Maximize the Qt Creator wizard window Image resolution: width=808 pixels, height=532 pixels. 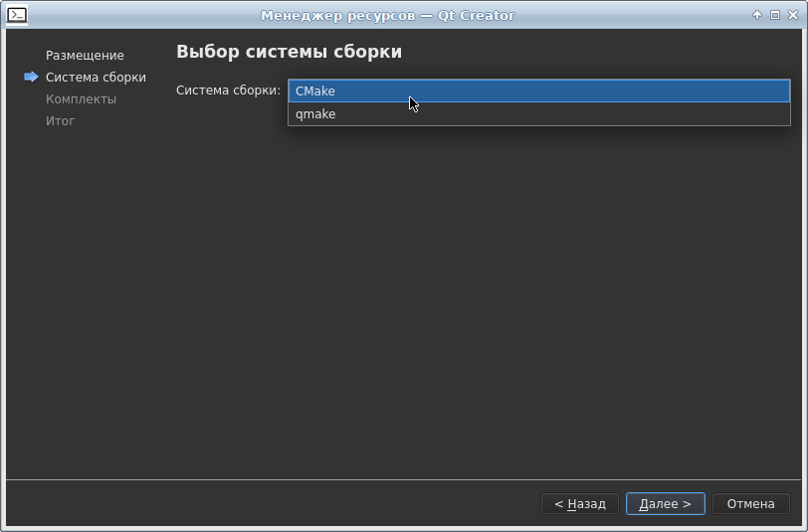point(774,15)
